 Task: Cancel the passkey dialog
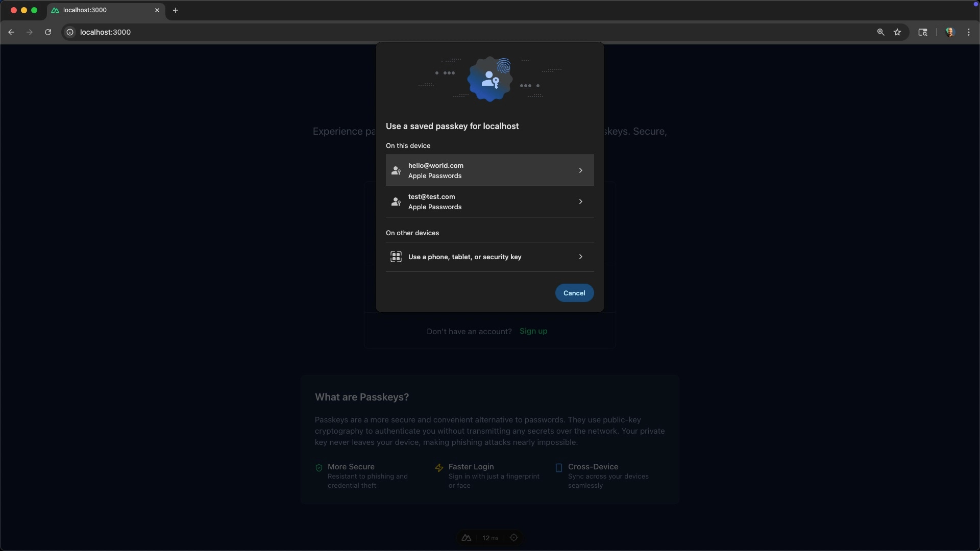pos(574,293)
